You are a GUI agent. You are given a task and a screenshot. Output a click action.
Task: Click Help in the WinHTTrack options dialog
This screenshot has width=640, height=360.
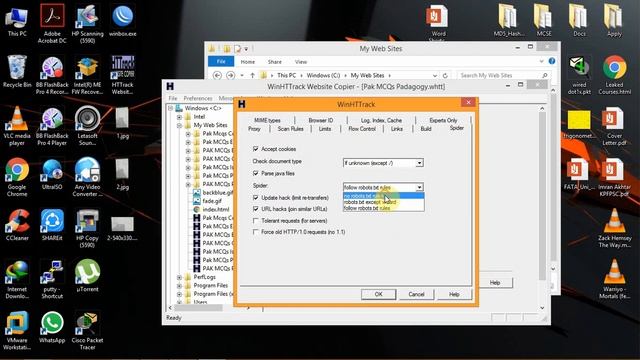pos(454,294)
